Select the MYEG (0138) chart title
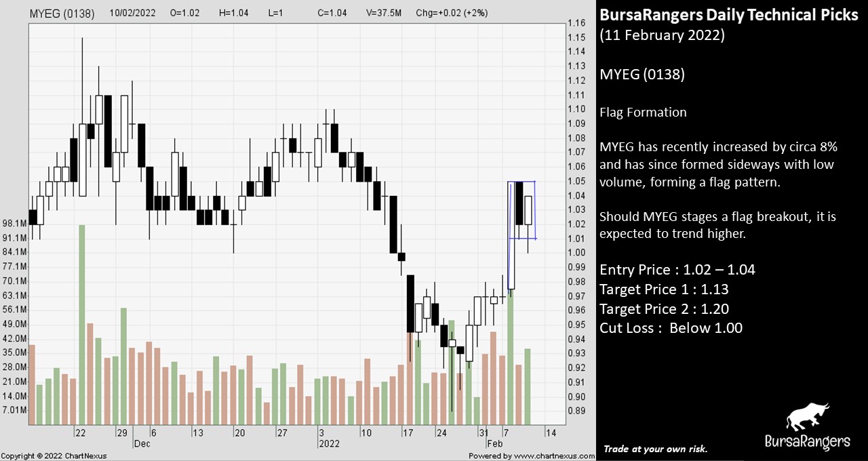 click(62, 14)
